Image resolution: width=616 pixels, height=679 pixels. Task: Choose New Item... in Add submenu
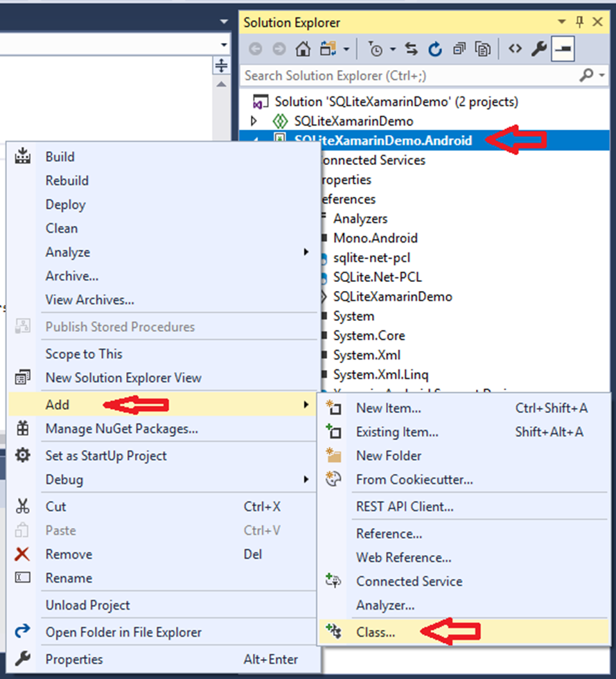tap(464, 408)
